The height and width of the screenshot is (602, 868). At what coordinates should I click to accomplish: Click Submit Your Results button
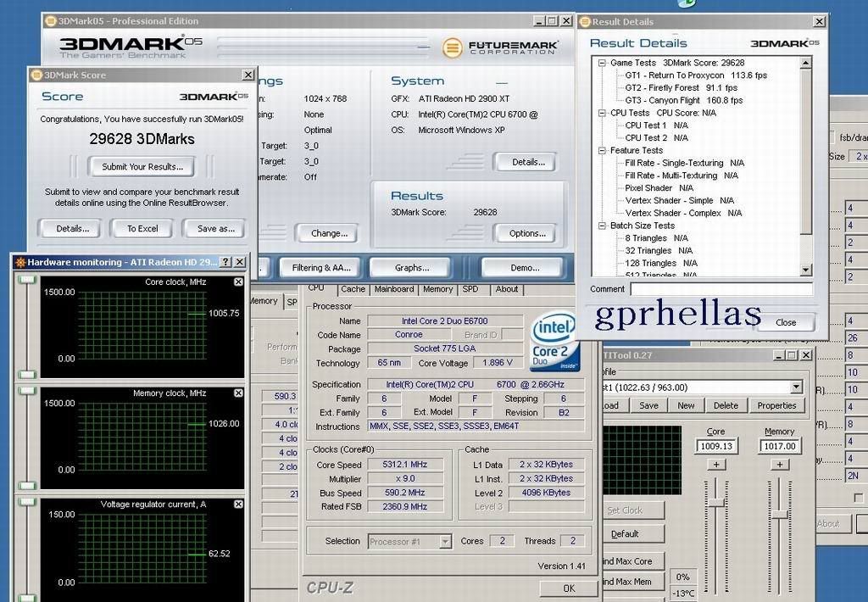tap(142, 167)
